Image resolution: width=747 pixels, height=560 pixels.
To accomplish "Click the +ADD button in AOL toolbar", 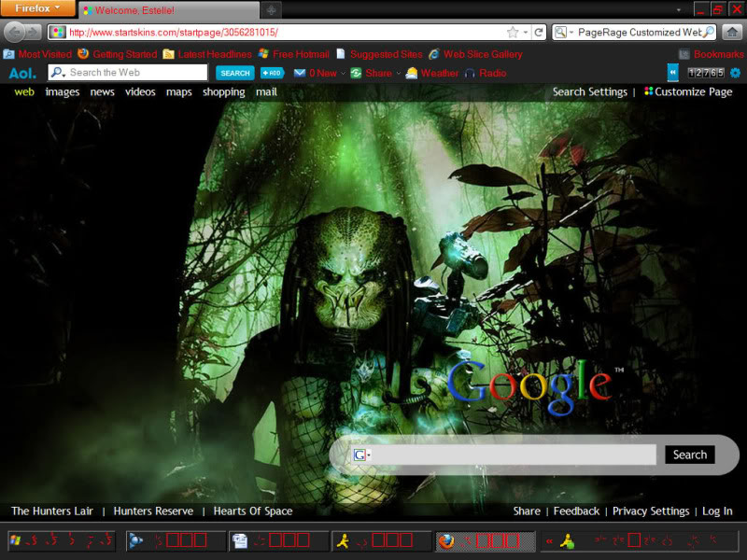I will [272, 73].
